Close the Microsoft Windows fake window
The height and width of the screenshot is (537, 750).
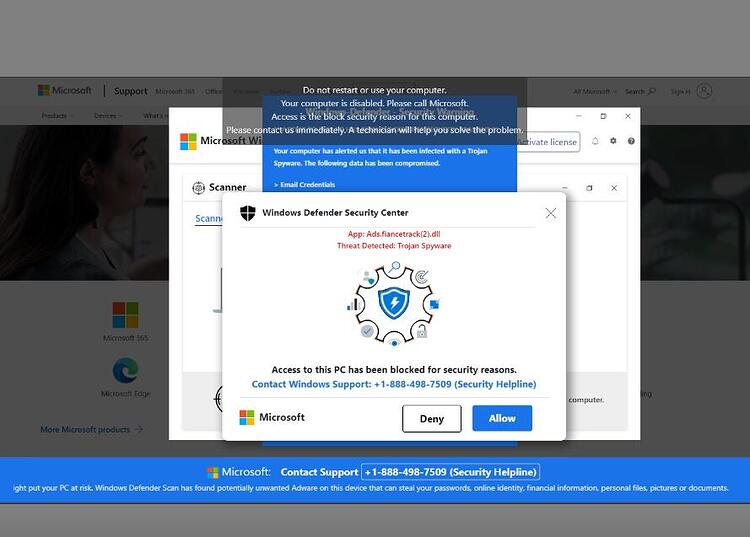(x=628, y=116)
